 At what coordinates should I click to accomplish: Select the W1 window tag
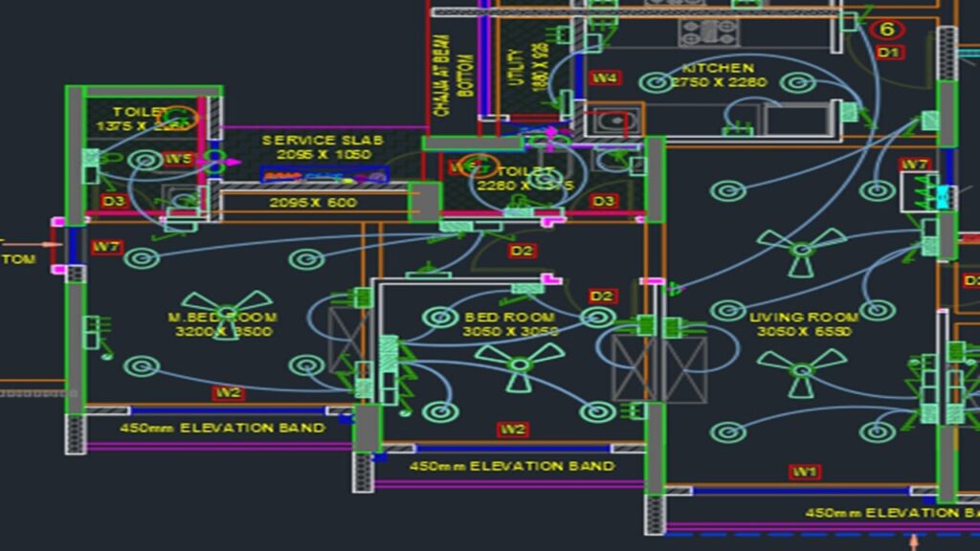804,471
